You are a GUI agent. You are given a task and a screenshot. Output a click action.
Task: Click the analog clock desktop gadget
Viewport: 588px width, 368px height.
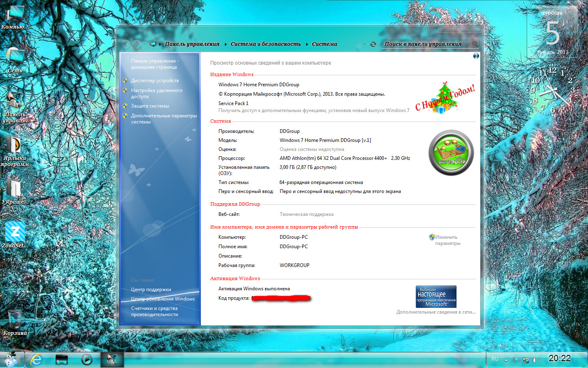click(x=552, y=90)
